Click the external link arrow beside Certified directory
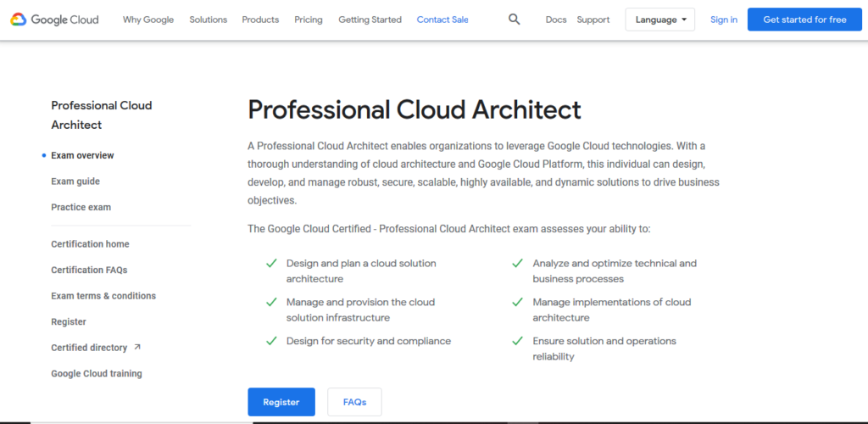Viewport: 868px width, 424px height. click(x=137, y=348)
